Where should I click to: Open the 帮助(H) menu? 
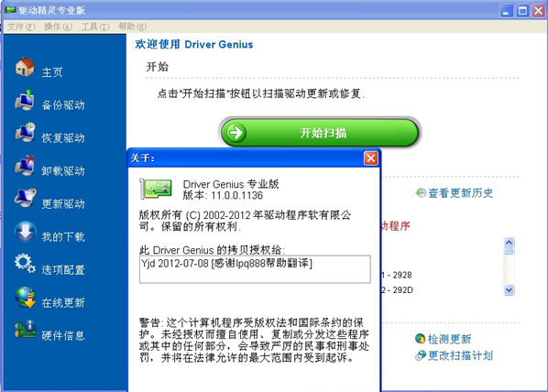click(132, 27)
